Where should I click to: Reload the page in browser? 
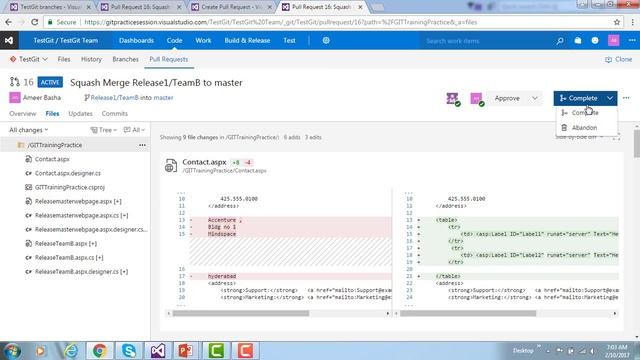35,22
